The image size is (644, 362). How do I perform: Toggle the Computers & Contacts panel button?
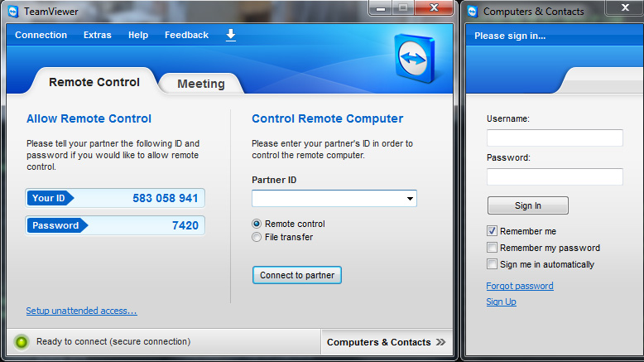click(x=387, y=342)
